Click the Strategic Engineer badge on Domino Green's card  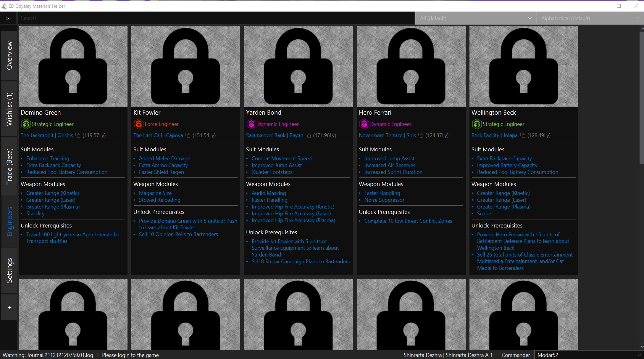pyautogui.click(x=26, y=124)
